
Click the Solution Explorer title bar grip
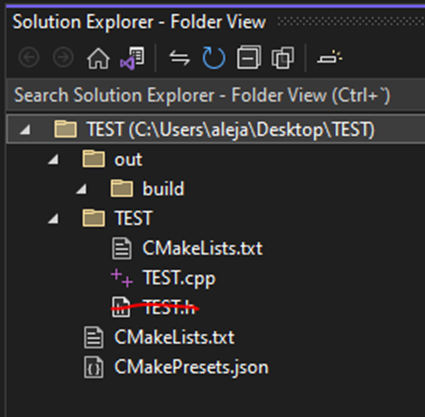point(351,22)
